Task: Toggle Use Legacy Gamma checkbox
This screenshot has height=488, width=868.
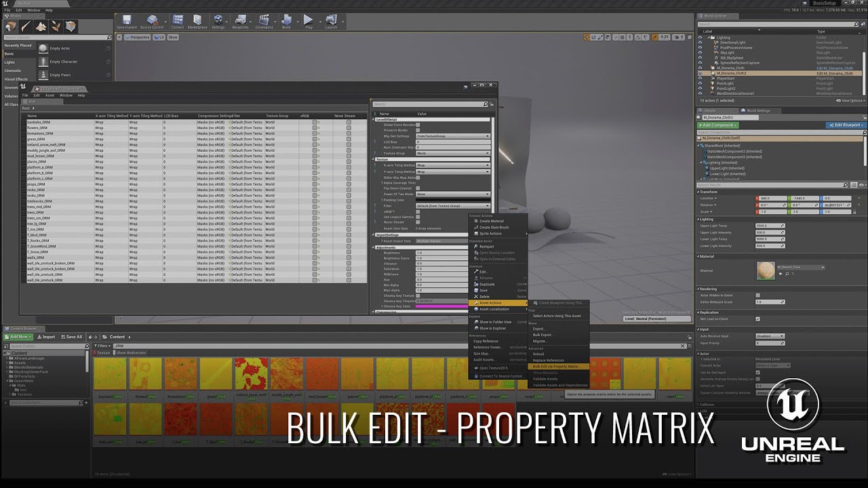Action: [418, 217]
